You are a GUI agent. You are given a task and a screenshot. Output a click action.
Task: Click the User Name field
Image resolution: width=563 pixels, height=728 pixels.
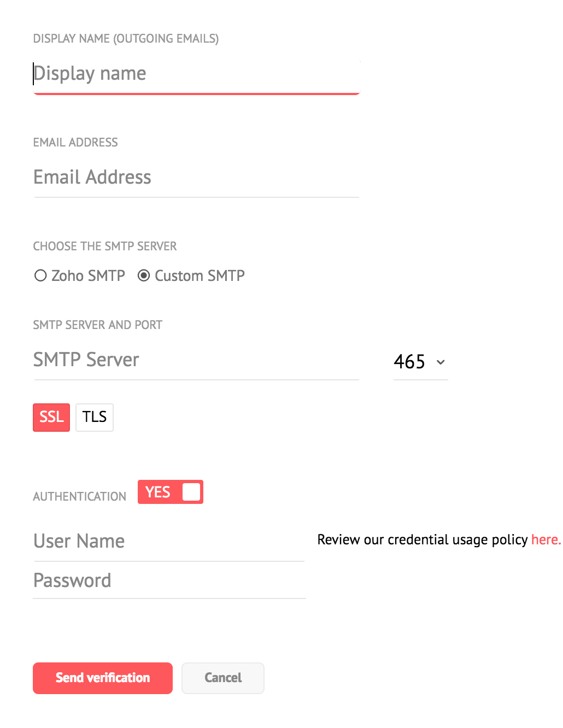(x=168, y=542)
